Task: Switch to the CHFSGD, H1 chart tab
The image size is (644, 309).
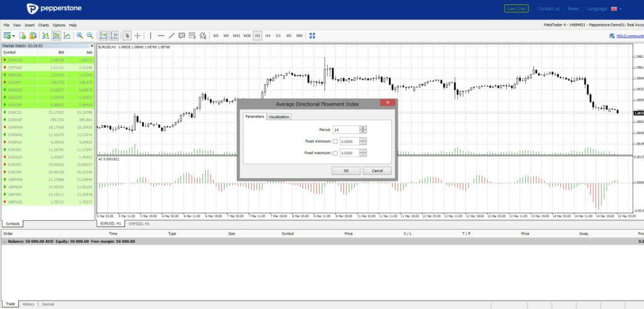Action: coord(139,224)
